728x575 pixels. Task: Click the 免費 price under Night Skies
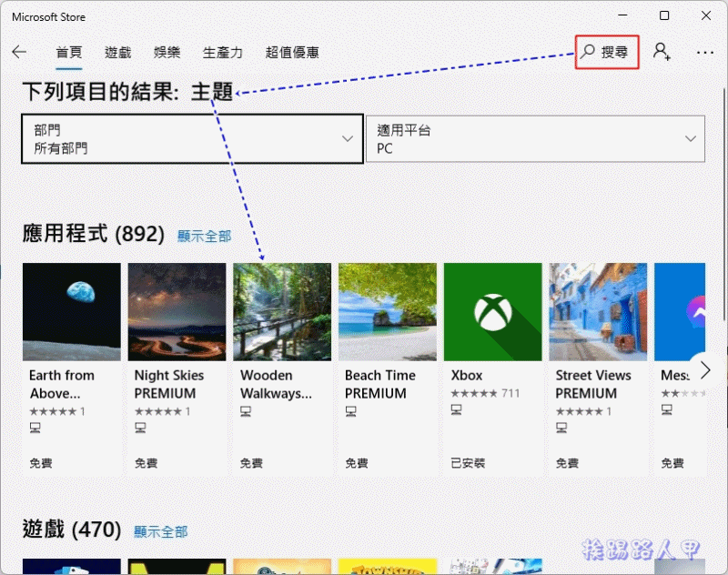pos(146,463)
